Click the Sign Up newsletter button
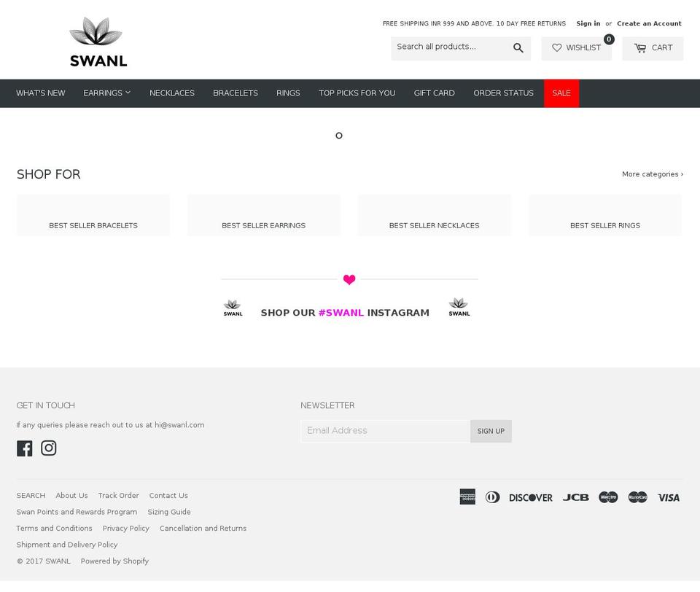Screen dimensions: 700x592 coord(491,431)
